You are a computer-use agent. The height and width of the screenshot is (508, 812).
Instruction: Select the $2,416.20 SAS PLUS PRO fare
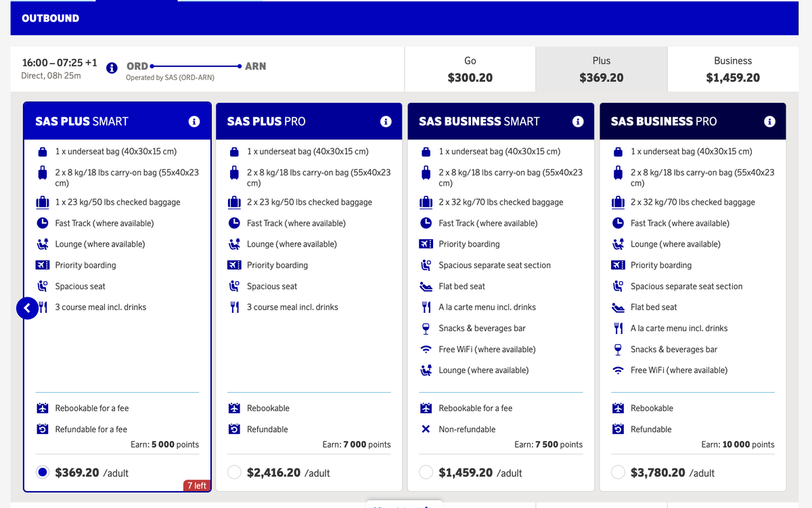(233, 472)
